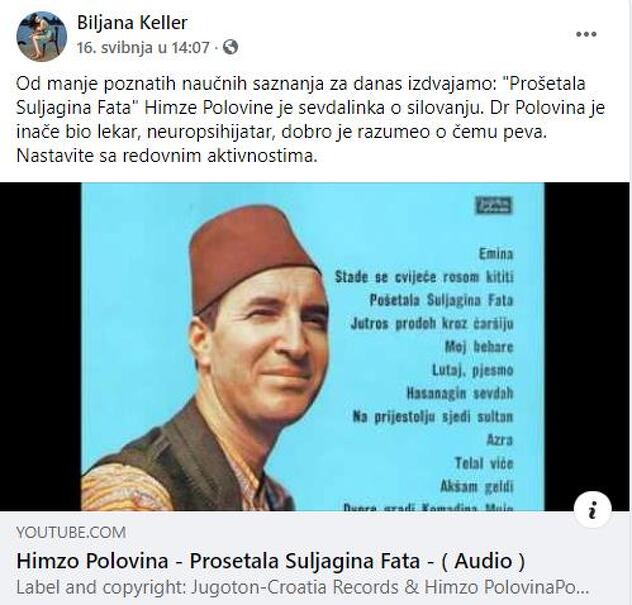Select the Emina track title on cover
Image resolution: width=632 pixels, height=605 pixels.
click(496, 254)
